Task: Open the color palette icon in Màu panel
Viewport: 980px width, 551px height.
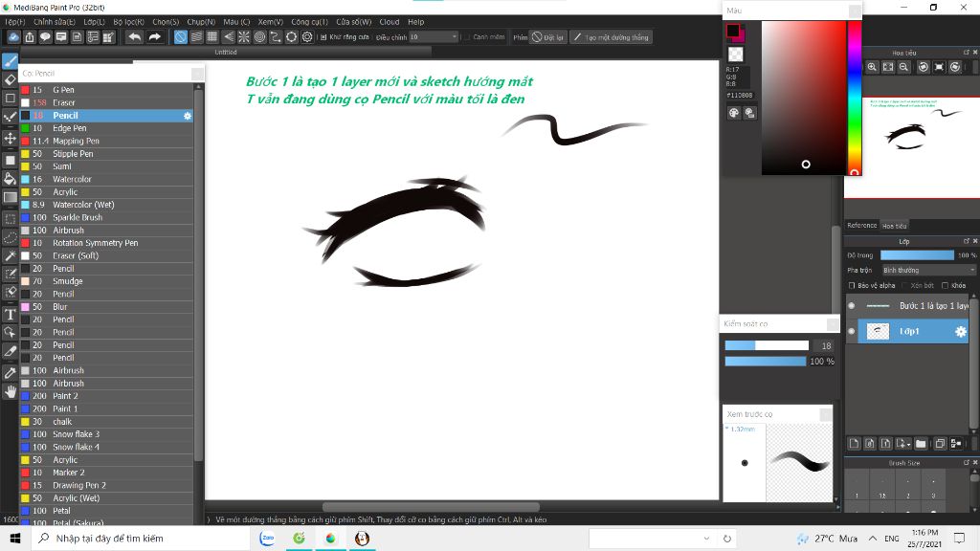Action: (x=734, y=113)
